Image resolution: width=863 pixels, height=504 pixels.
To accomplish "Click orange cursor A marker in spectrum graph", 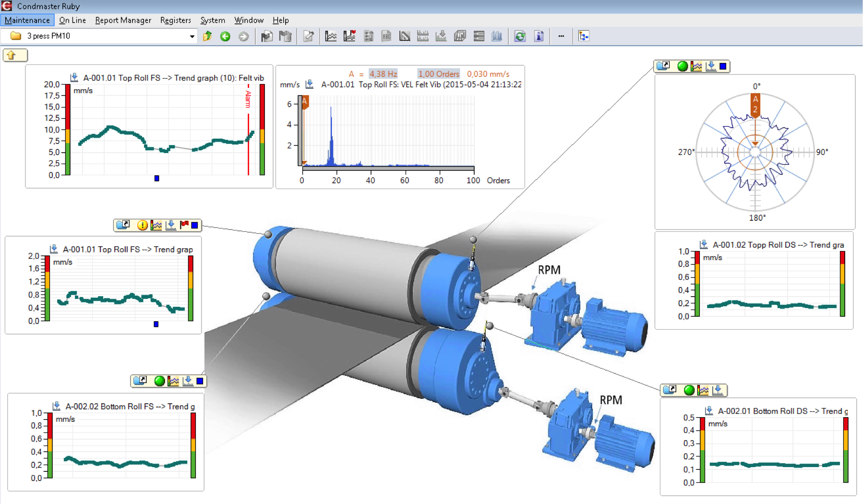I will (x=304, y=102).
